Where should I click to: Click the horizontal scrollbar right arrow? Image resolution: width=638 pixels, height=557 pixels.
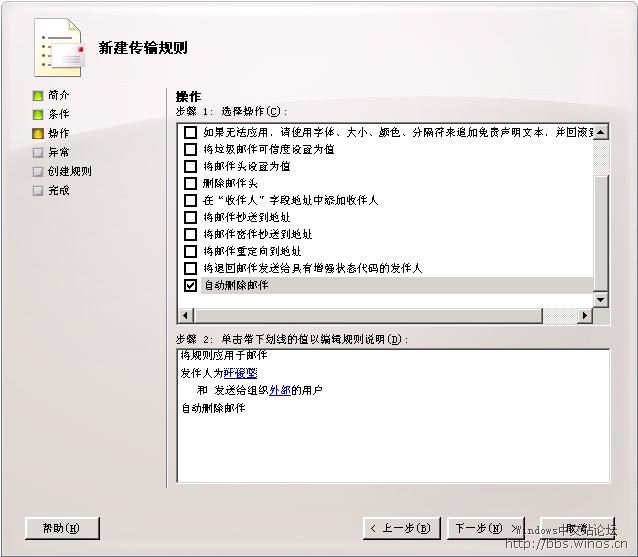(584, 316)
